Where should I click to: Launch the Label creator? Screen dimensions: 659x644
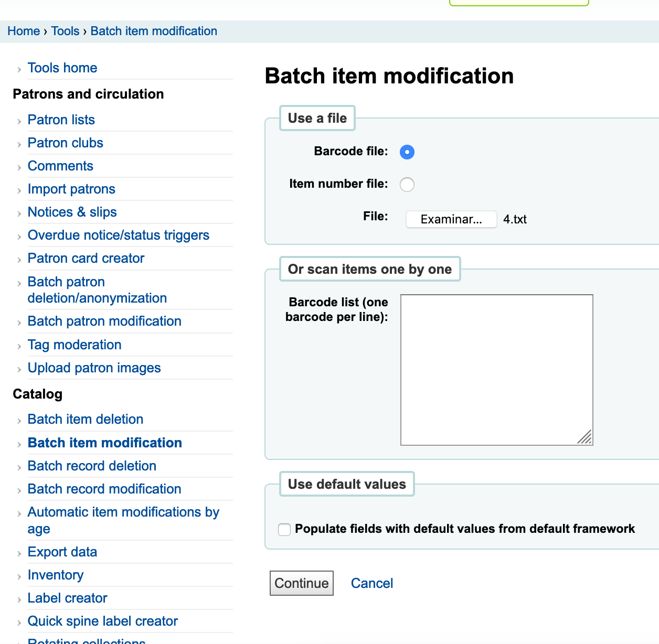coord(67,598)
